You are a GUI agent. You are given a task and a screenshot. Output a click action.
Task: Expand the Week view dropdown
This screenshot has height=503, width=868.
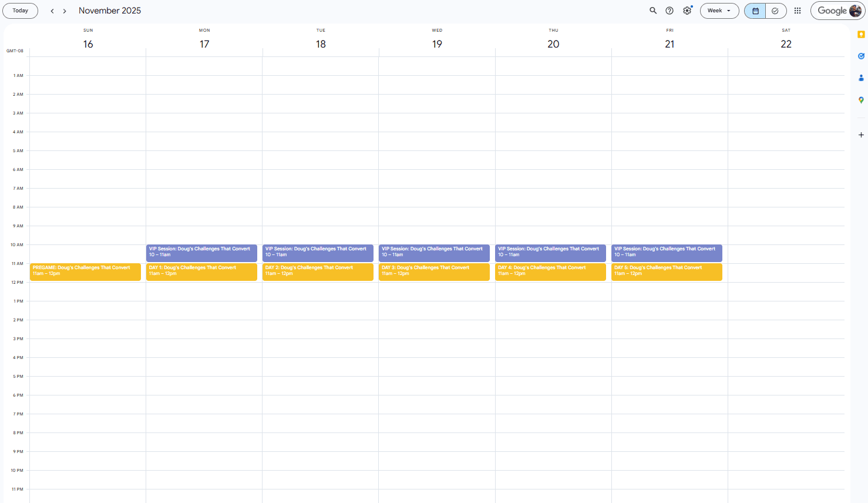(x=719, y=11)
